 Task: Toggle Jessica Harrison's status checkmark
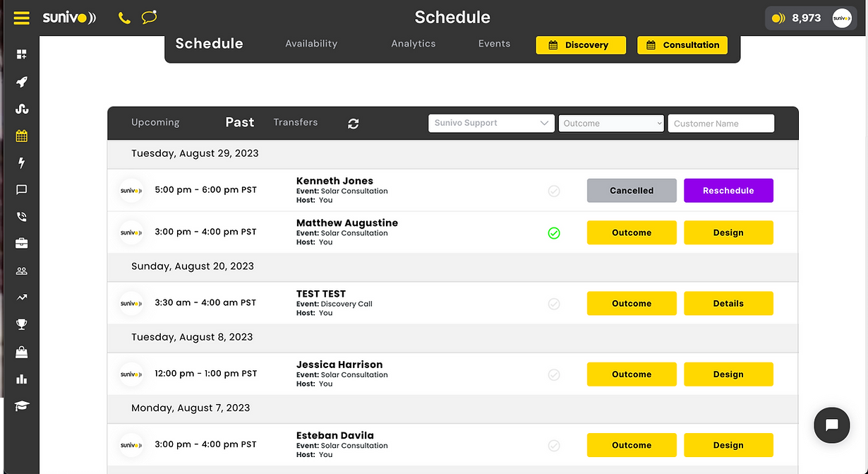(x=554, y=375)
